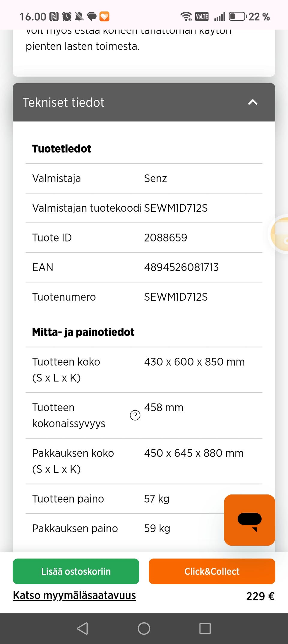Image resolution: width=288 pixels, height=644 pixels.
Task: Tap the Android home circle icon
Action: tap(144, 628)
